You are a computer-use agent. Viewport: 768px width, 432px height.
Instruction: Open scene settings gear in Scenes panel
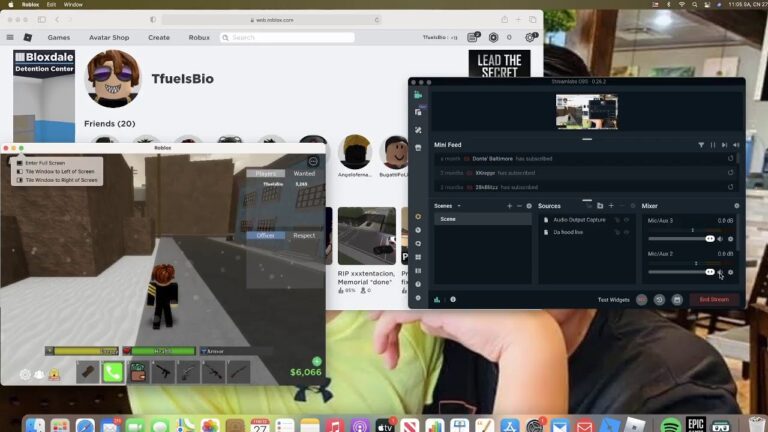[529, 206]
